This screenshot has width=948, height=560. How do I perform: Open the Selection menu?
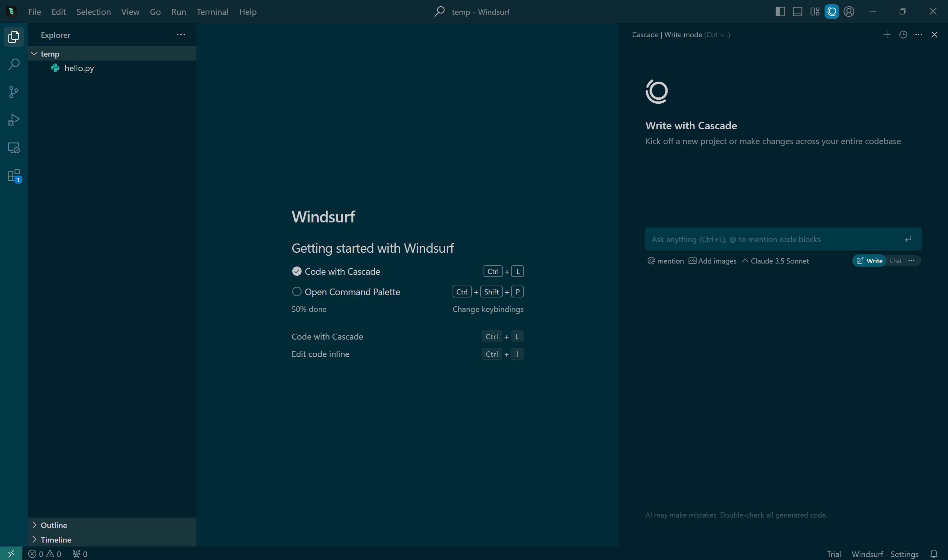coord(93,12)
